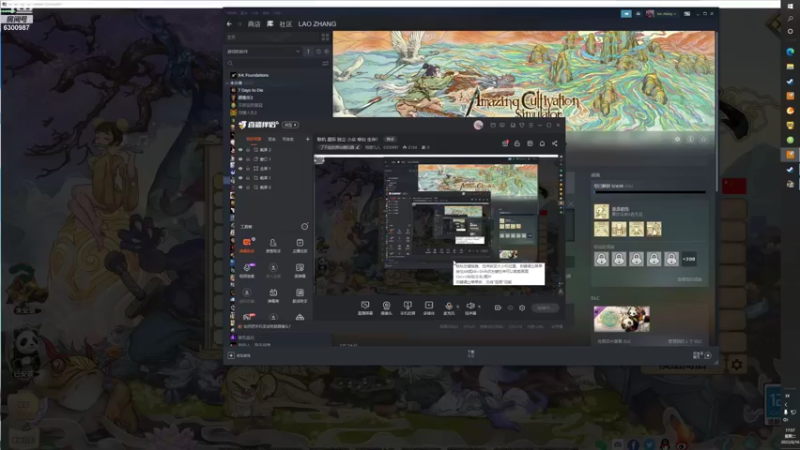
Task: Toggle visibility of 全屏 1 source
Action: pyautogui.click(x=240, y=168)
